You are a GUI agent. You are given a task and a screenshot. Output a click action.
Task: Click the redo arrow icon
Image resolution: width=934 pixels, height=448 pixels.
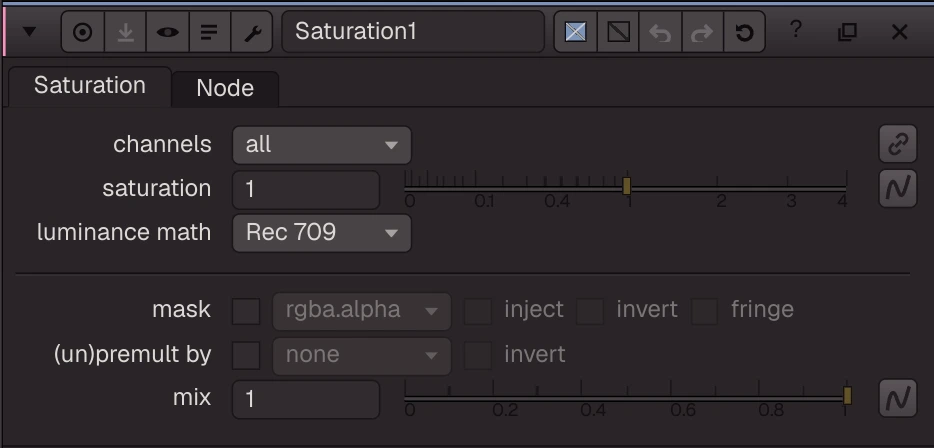pyautogui.click(x=702, y=32)
